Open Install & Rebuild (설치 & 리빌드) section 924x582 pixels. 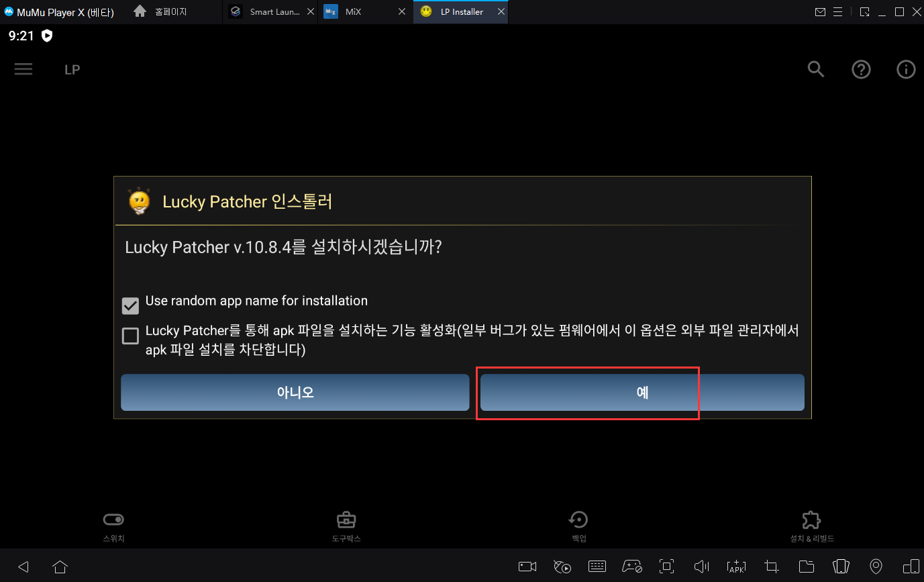[x=812, y=526]
